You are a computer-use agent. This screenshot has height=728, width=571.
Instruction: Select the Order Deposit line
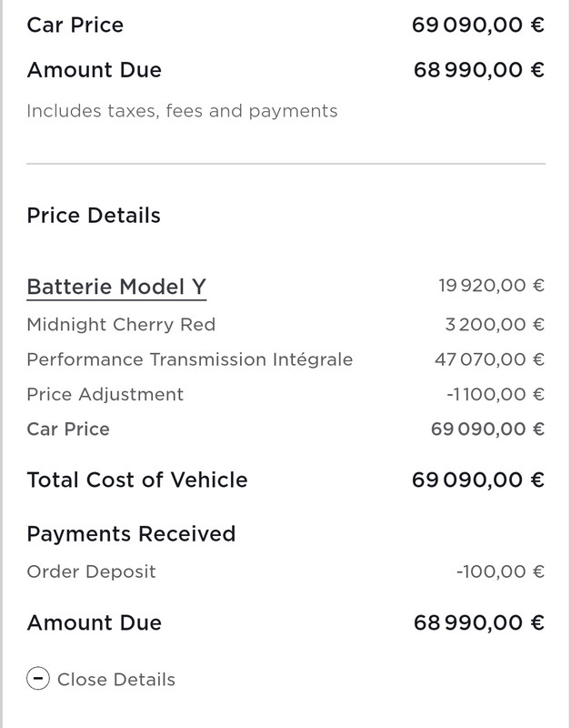pyautogui.click(x=285, y=571)
